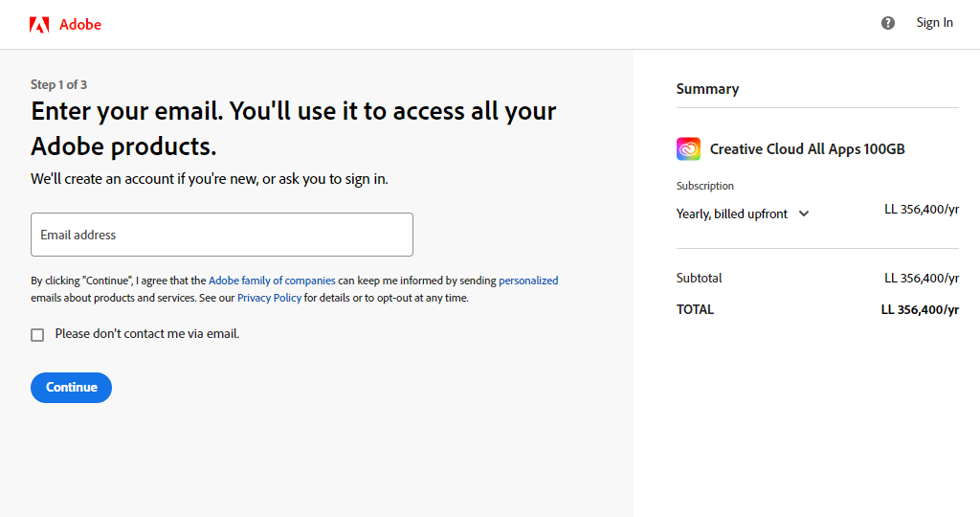Follow the personalized link
980x517 pixels.
pos(528,281)
